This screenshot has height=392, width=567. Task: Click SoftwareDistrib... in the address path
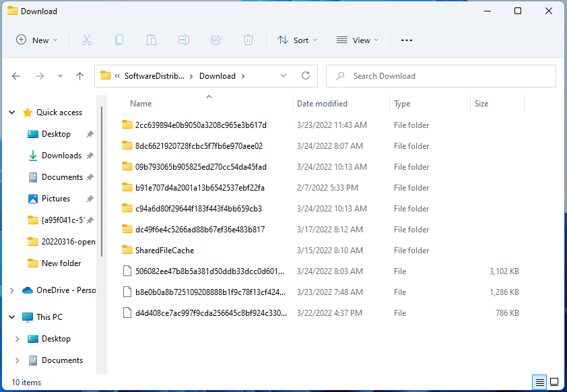154,76
